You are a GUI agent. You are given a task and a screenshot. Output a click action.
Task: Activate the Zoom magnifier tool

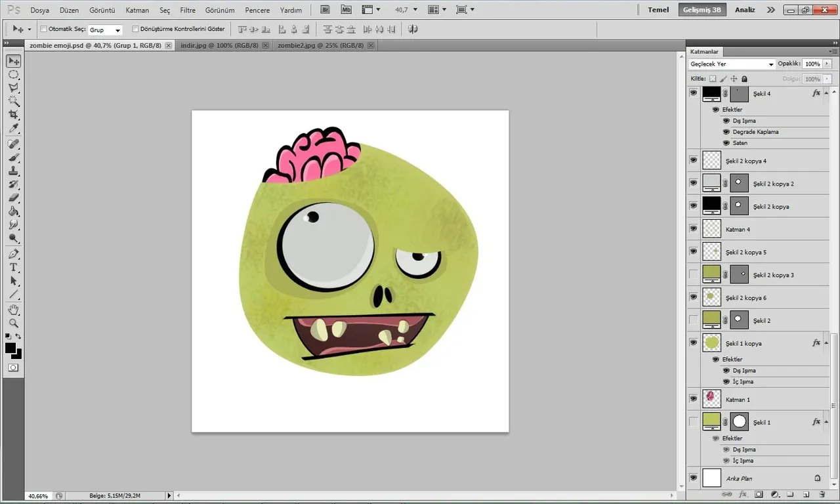tap(13, 324)
